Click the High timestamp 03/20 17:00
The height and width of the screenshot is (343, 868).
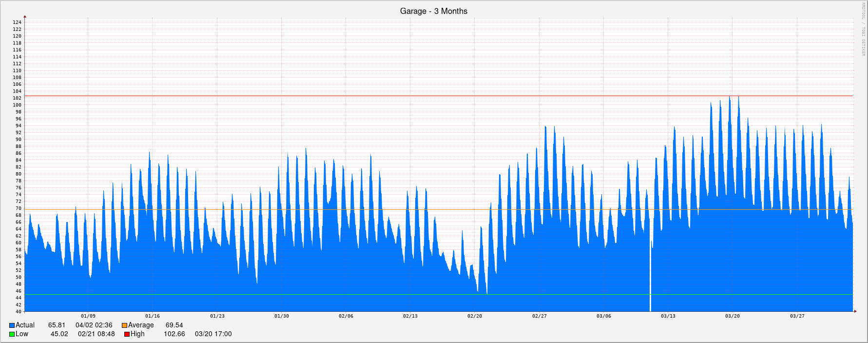(213, 334)
